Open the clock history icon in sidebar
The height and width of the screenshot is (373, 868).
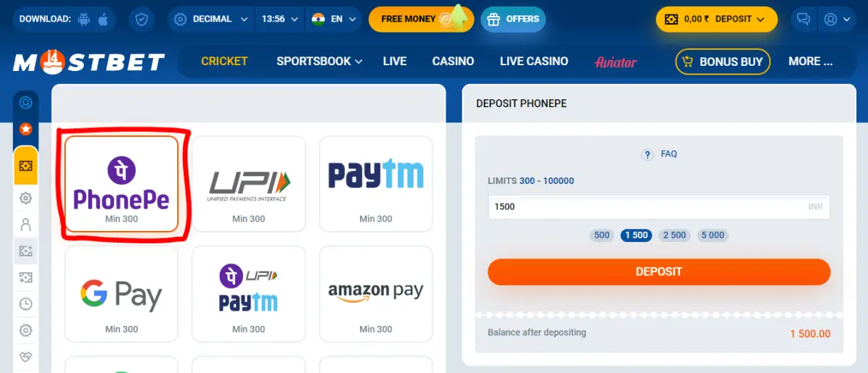pyautogui.click(x=26, y=304)
